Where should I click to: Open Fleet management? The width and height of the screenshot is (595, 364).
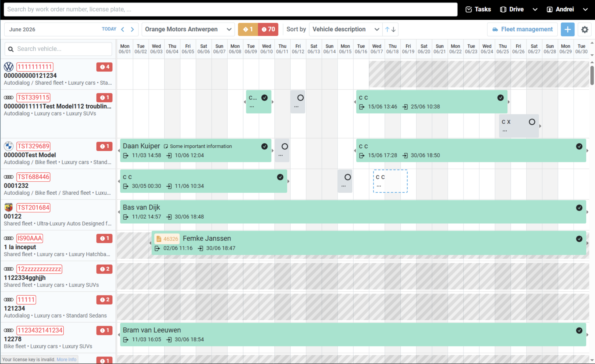click(x=522, y=29)
